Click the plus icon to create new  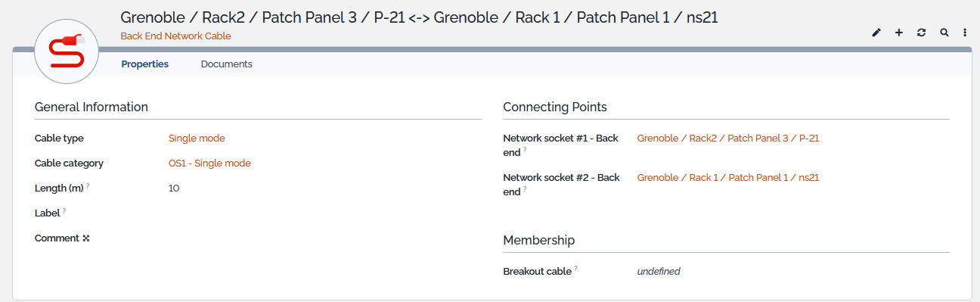click(899, 33)
